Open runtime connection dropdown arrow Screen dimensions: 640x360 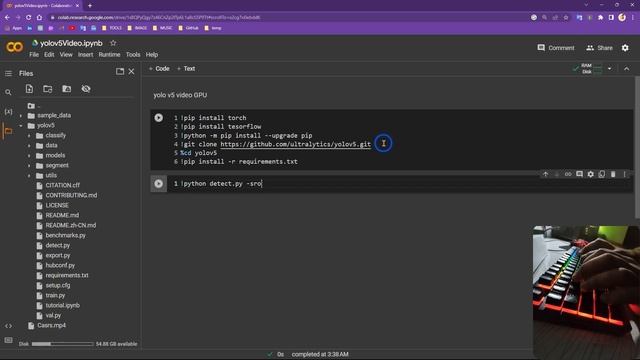pyautogui.click(x=609, y=69)
